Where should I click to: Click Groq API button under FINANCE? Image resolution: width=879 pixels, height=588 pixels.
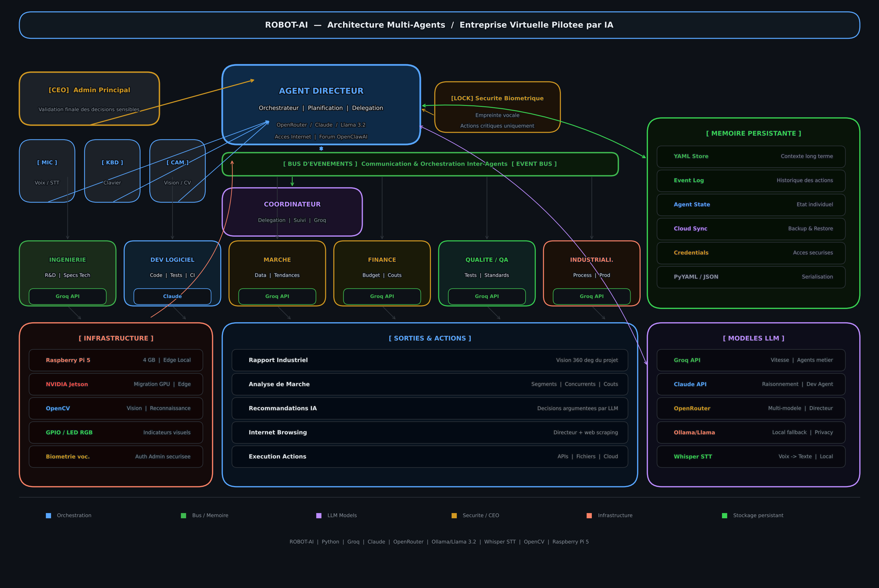[382, 296]
